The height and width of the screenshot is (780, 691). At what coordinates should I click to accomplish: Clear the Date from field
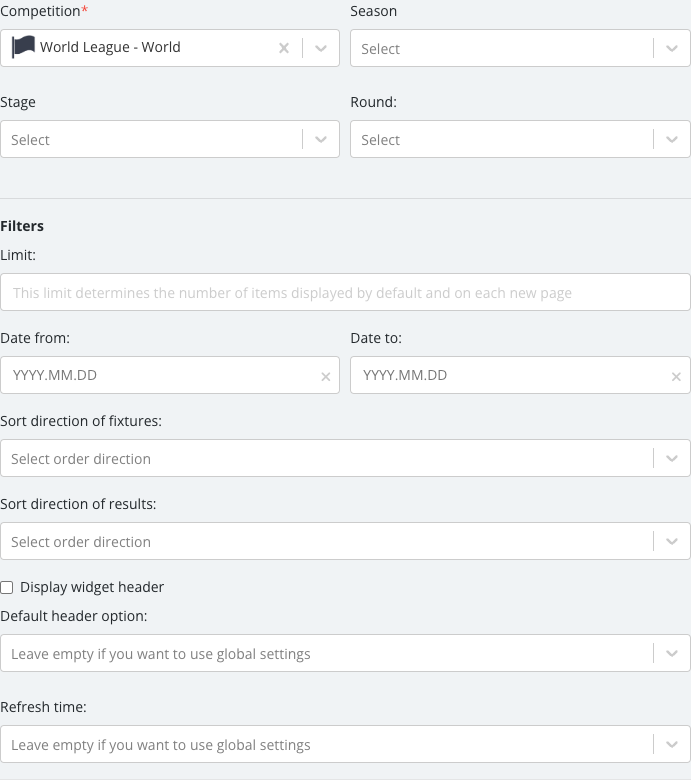326,377
